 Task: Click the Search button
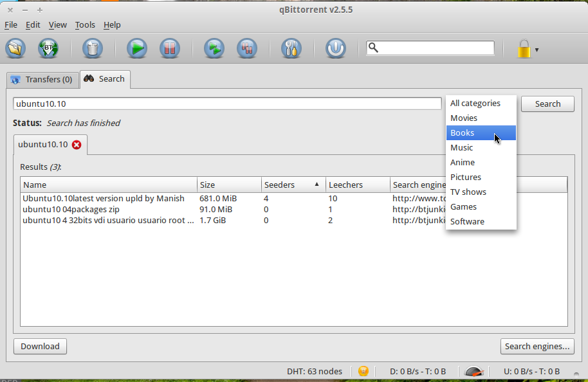pos(547,104)
